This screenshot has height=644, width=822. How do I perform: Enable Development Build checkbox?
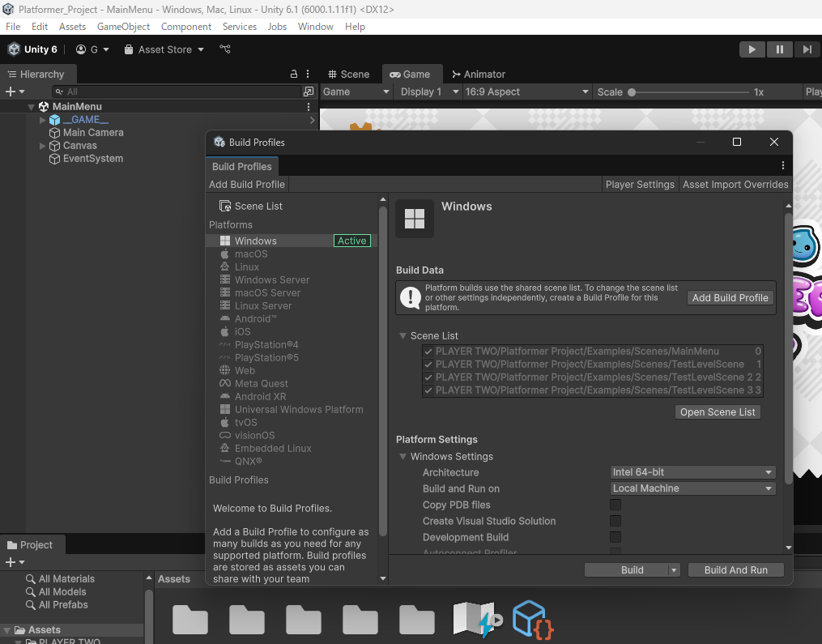(615, 538)
